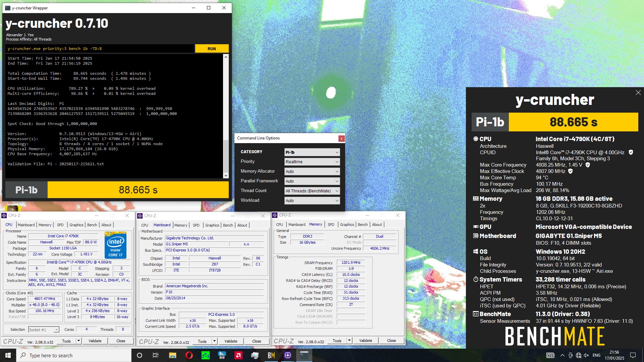This screenshot has width=644, height=362.
Task: Click Validate in first CPU-Z window
Action: tap(95, 341)
